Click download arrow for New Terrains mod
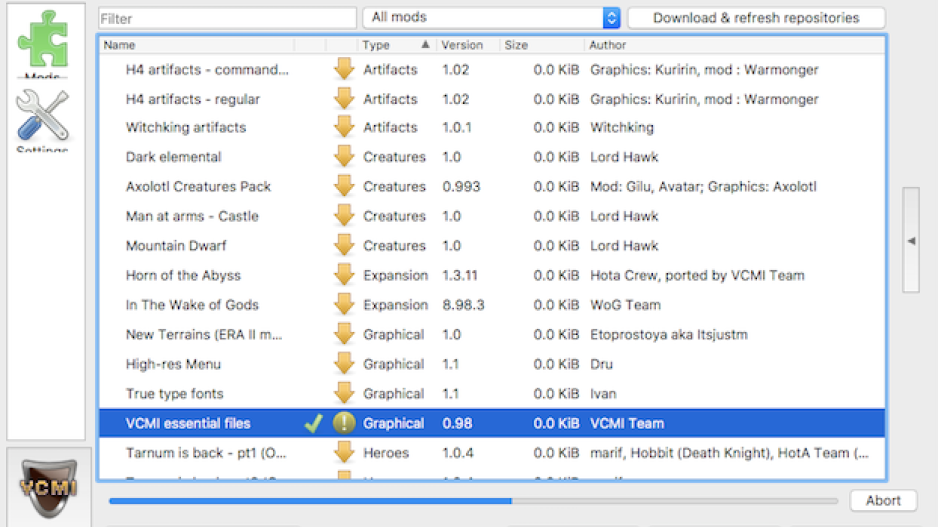938x527 pixels. (344, 334)
